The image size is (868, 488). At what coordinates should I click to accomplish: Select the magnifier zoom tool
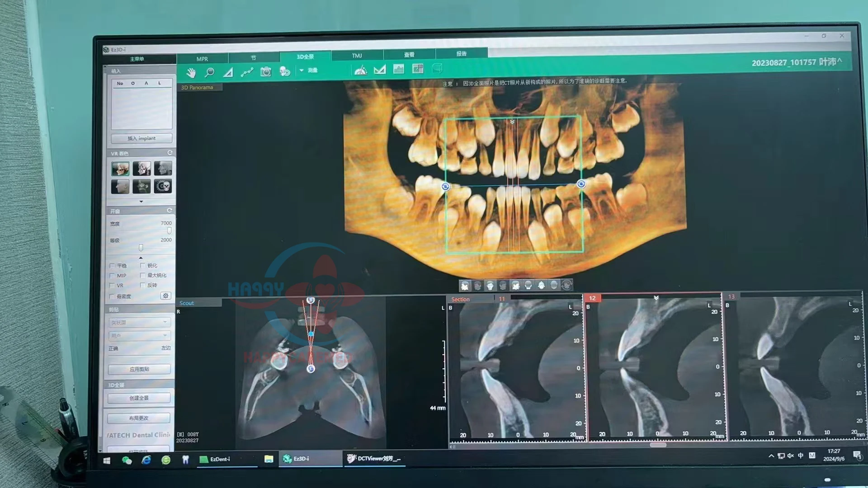pos(209,72)
